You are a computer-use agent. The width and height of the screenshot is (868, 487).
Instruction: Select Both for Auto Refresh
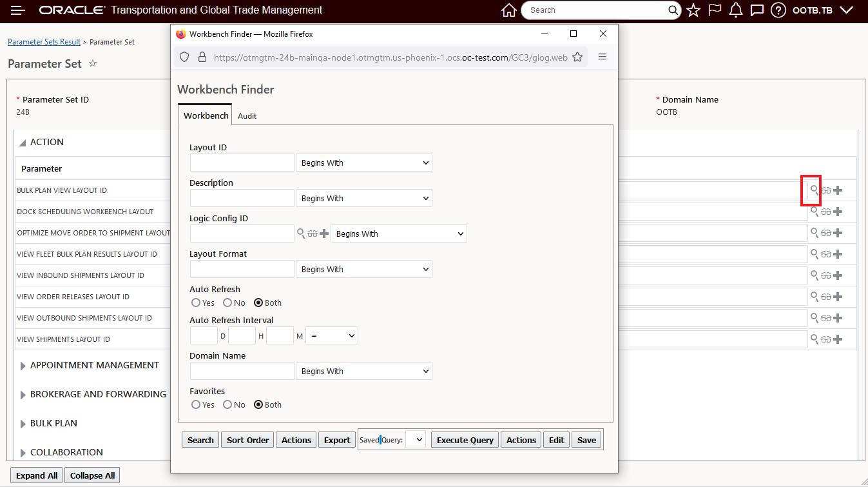tap(258, 303)
